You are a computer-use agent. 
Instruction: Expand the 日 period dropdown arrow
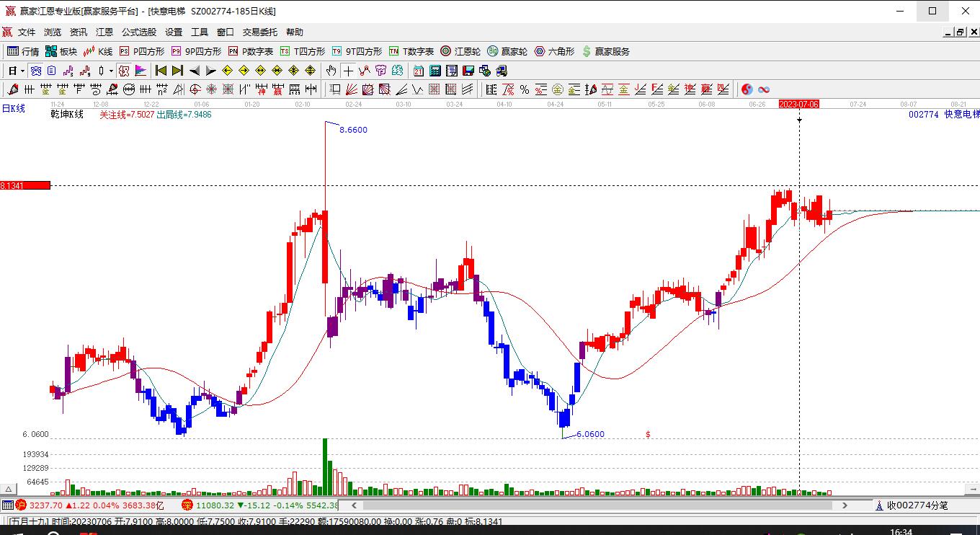point(22,71)
